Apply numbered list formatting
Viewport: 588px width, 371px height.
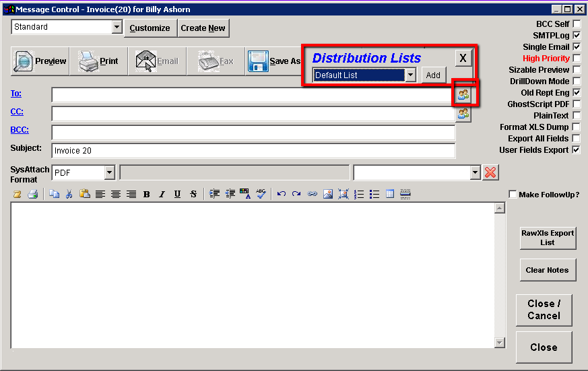click(359, 194)
